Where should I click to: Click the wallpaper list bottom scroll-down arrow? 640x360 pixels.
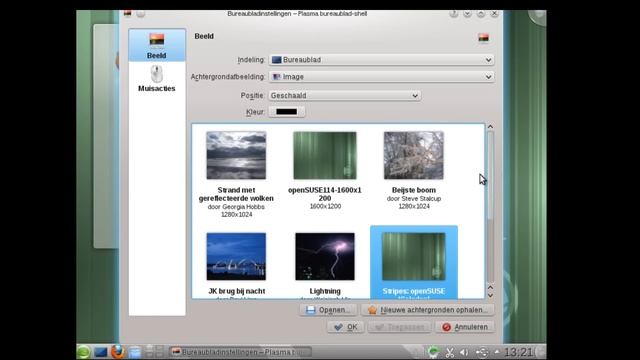tap(490, 296)
